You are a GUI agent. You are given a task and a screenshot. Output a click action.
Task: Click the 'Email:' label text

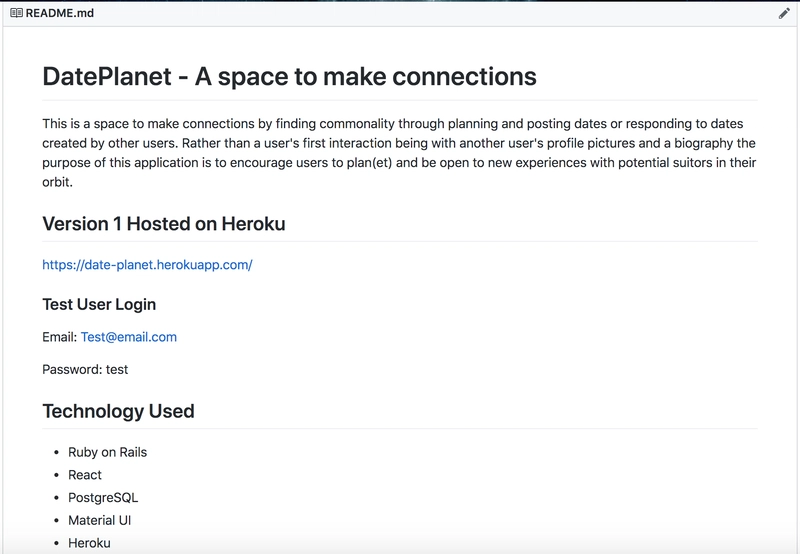[60, 337]
